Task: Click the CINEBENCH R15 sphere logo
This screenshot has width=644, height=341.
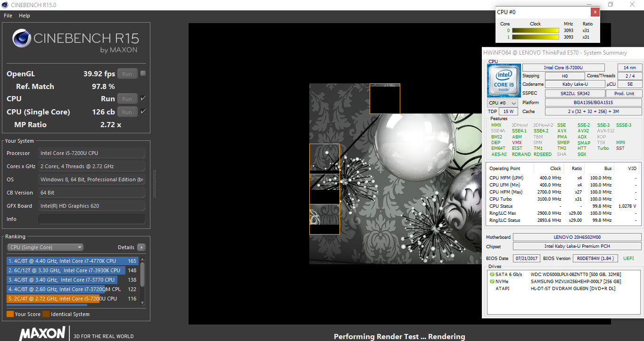Action: click(x=22, y=39)
